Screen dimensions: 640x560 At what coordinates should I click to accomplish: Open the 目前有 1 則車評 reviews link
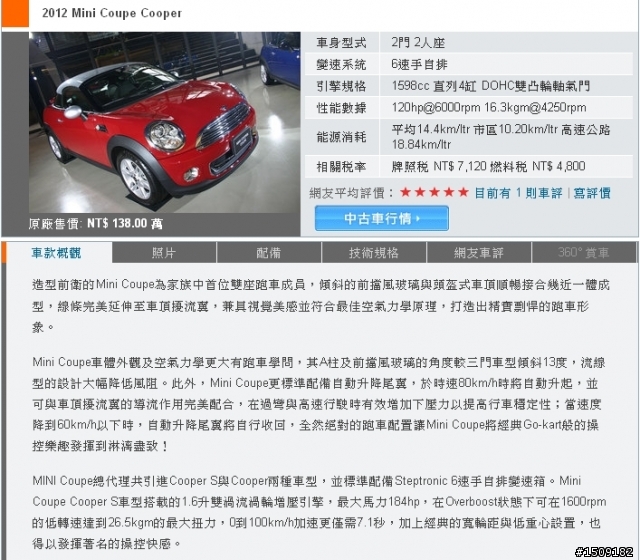518,193
